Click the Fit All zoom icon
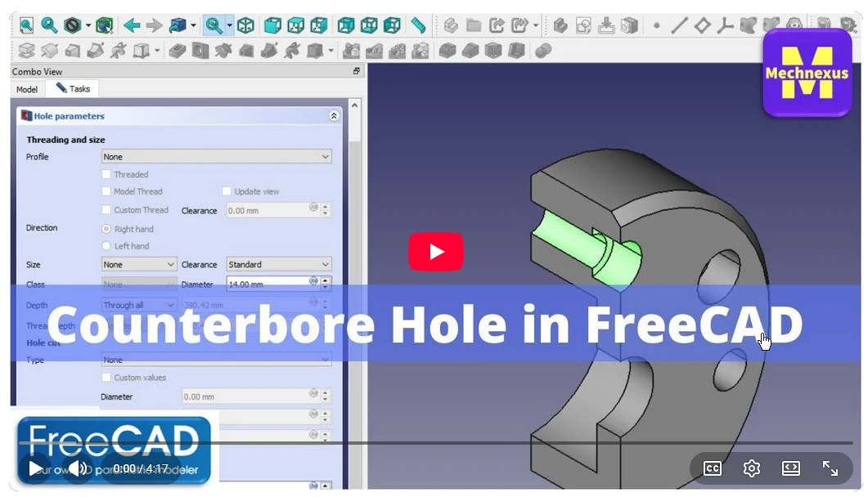Image resolution: width=868 pixels, height=497 pixels. pyautogui.click(x=26, y=25)
